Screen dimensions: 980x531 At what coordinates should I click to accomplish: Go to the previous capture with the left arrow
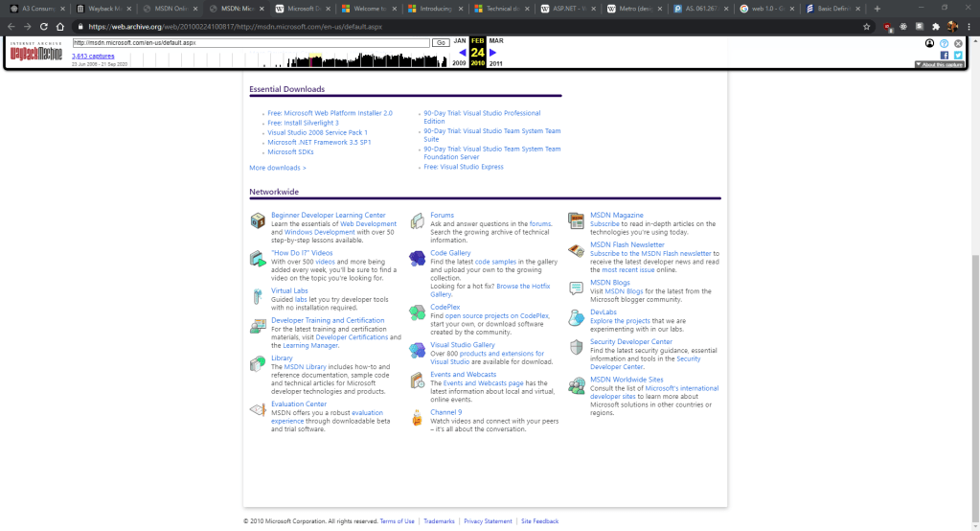coord(463,53)
